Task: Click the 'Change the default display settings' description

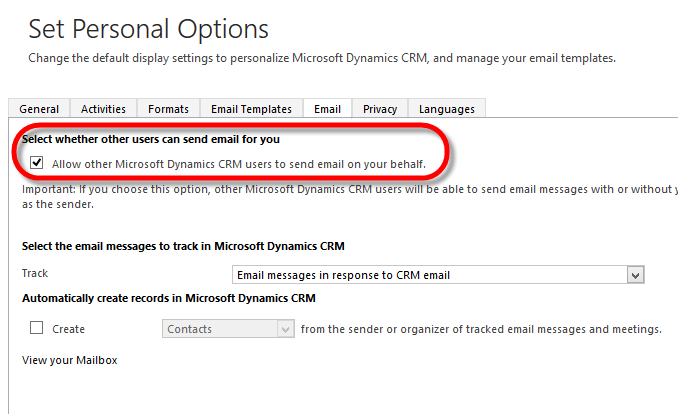Action: click(x=322, y=58)
